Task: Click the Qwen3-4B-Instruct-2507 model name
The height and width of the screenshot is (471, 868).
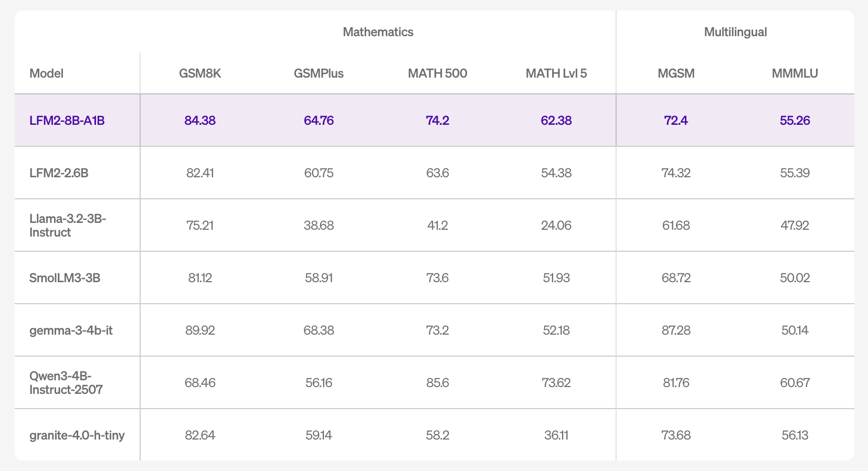Action: (x=66, y=383)
